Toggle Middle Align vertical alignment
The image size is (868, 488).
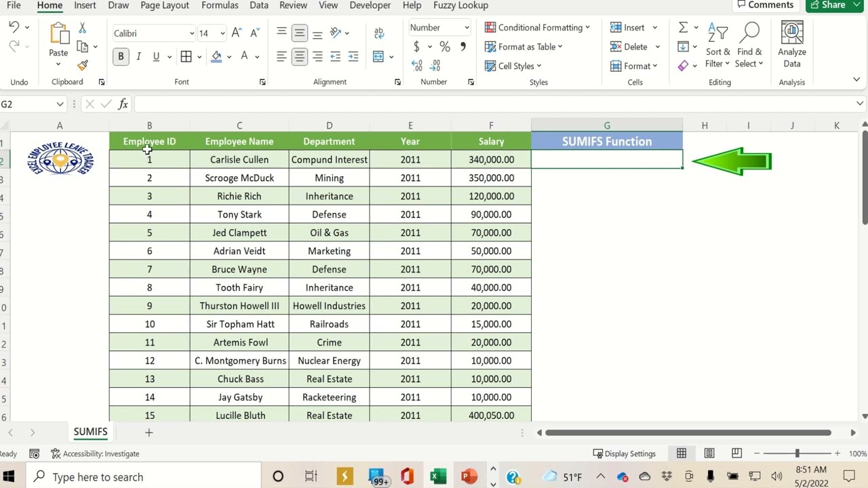pyautogui.click(x=299, y=33)
